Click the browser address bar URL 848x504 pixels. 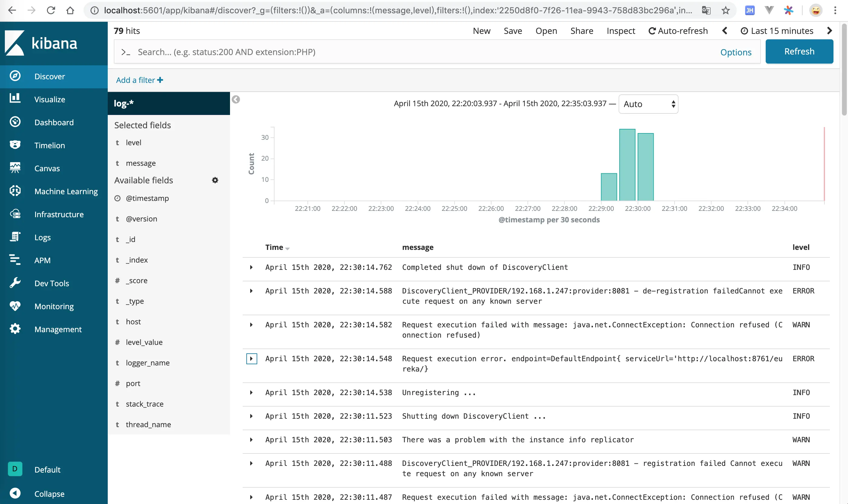(397, 11)
